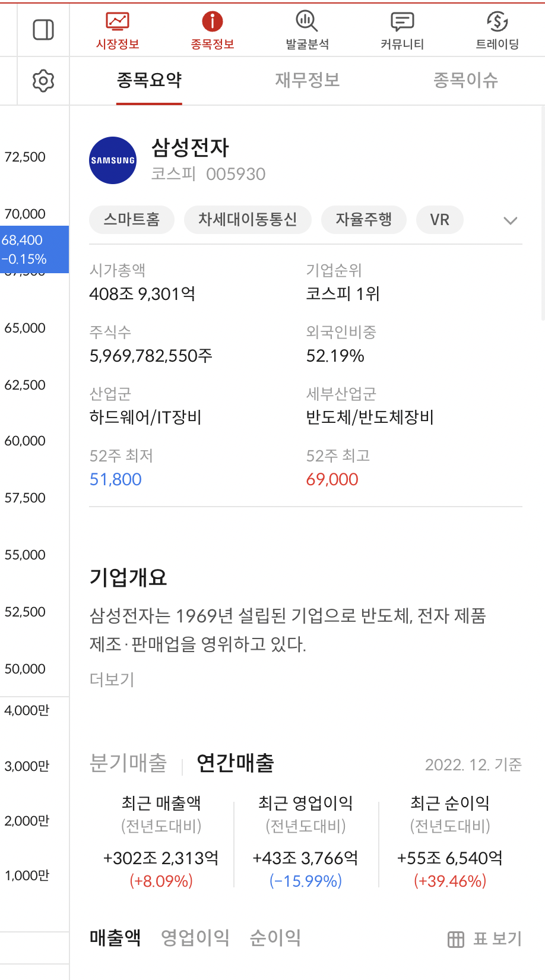Viewport: 545px width, 980px height.
Task: Show the 영업이익 chart tab
Action: pyautogui.click(x=195, y=938)
